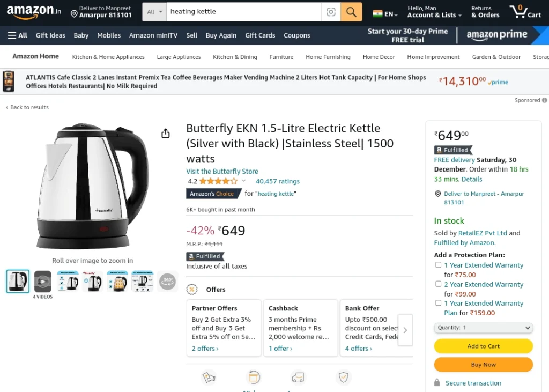Image resolution: width=549 pixels, height=392 pixels.
Task: Click the Add to Cart button
Action: (x=484, y=346)
